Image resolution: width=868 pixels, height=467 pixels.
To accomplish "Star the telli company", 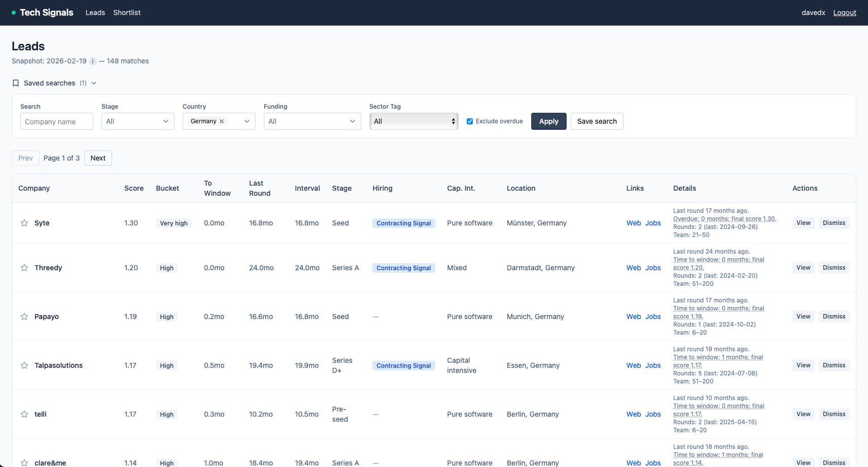I will click(24, 414).
